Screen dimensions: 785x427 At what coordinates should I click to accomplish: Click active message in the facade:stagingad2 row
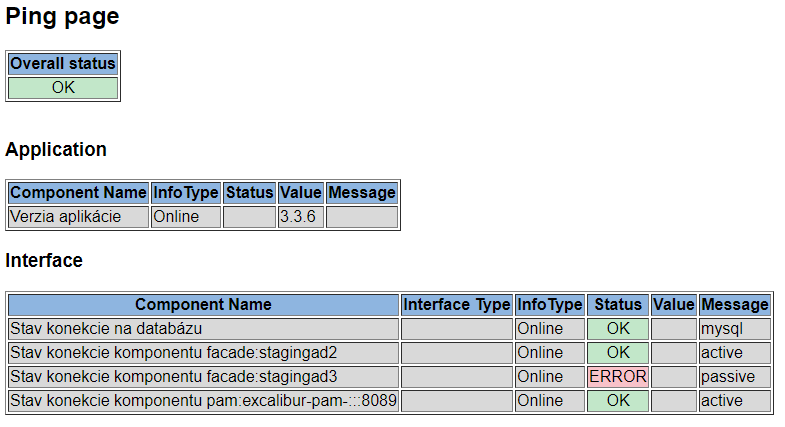[735, 353]
